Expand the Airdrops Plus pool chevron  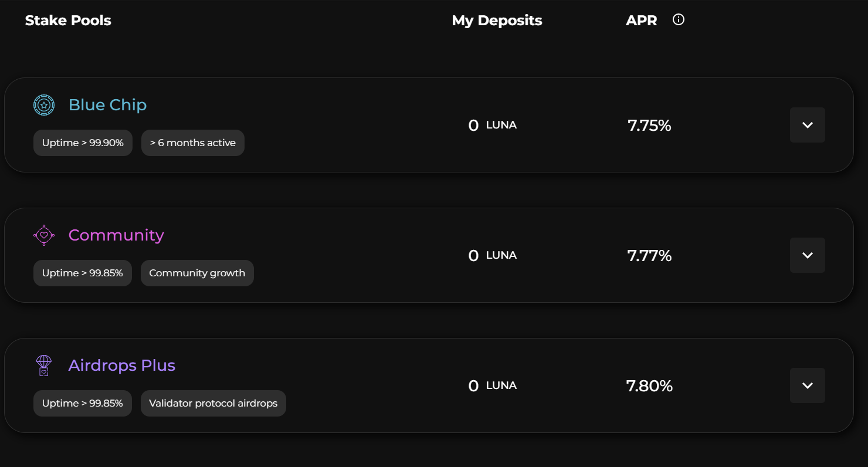click(x=807, y=385)
